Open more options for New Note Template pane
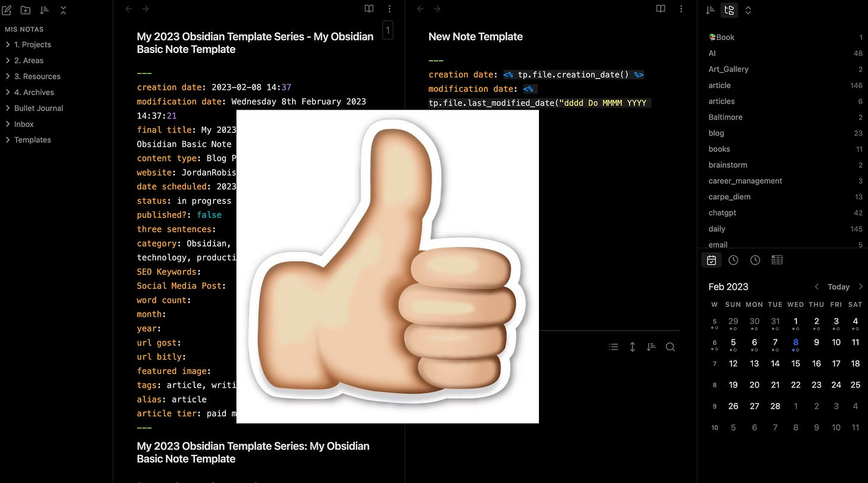The height and width of the screenshot is (483, 868). tap(681, 9)
